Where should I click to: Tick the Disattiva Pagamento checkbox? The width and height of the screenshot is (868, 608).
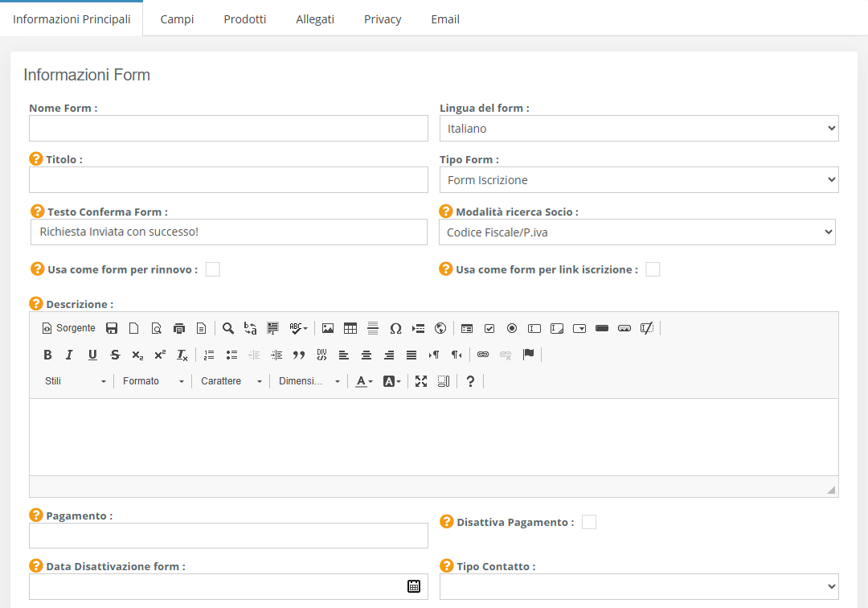tap(589, 522)
